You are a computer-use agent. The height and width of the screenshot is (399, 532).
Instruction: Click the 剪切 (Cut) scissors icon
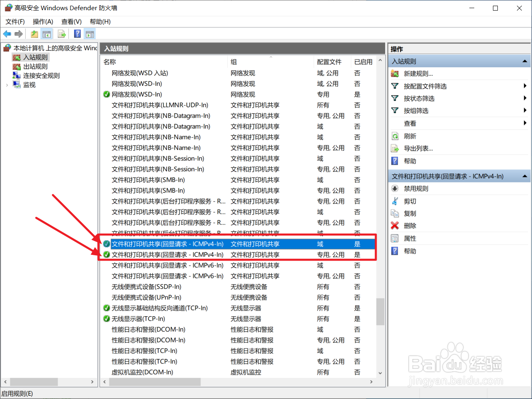[395, 201]
